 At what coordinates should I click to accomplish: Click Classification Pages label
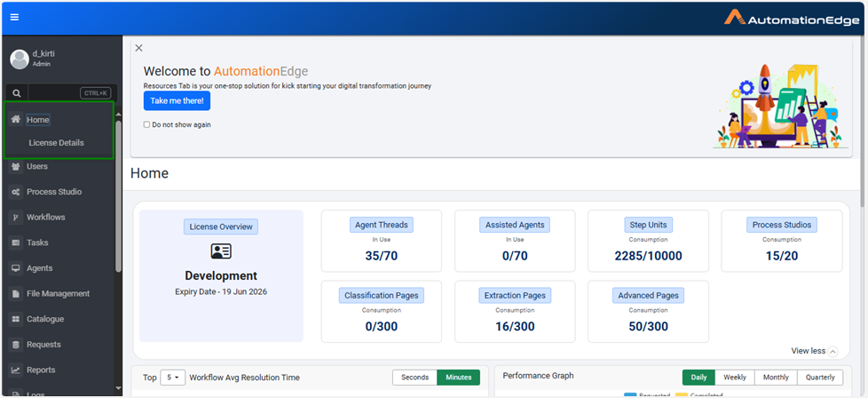click(x=382, y=296)
